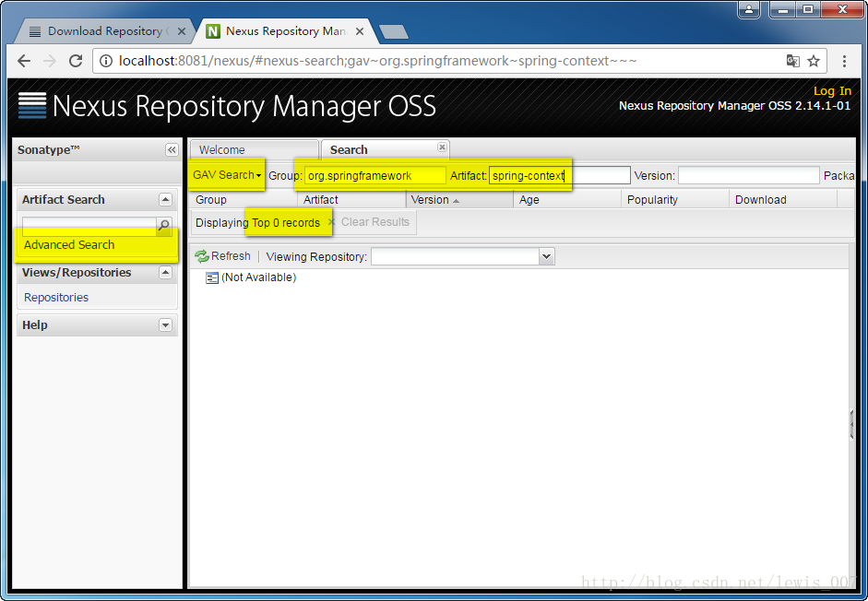The image size is (868, 601).
Task: Bookmark page with star icon
Action: click(814, 61)
